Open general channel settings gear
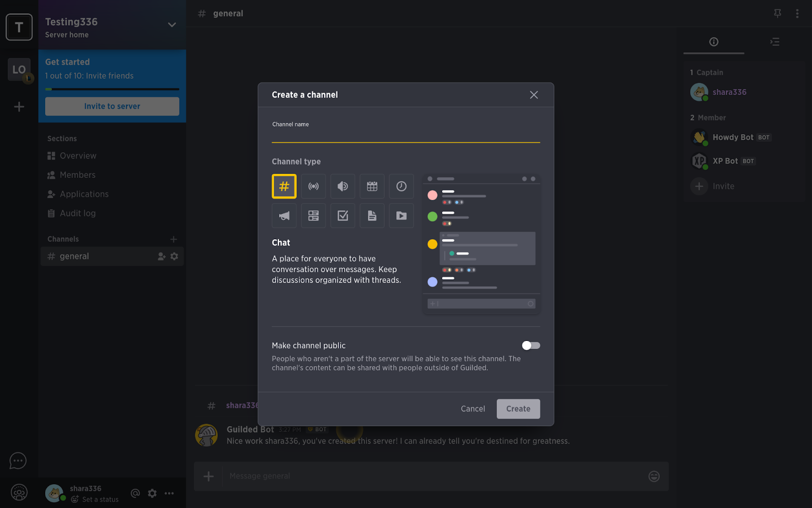The width and height of the screenshot is (812, 508). 175,257
